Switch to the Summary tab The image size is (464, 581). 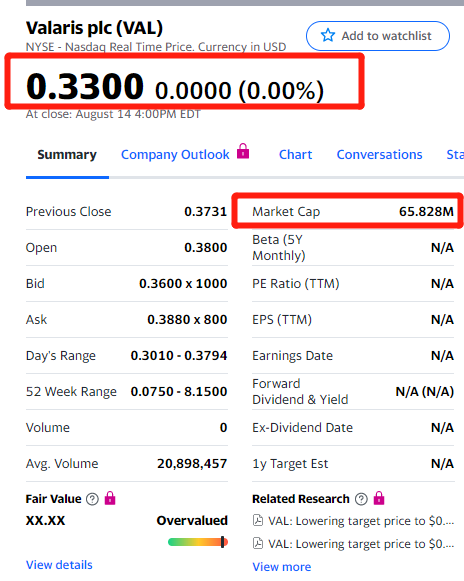[67, 155]
